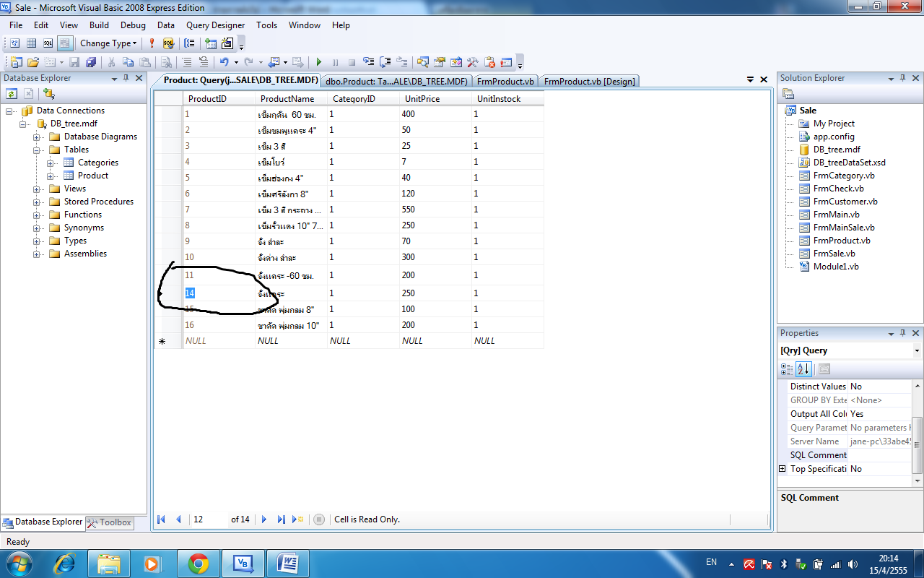Click Open File icon in toolbar
Viewport: 924px width, 578px height.
(33, 62)
